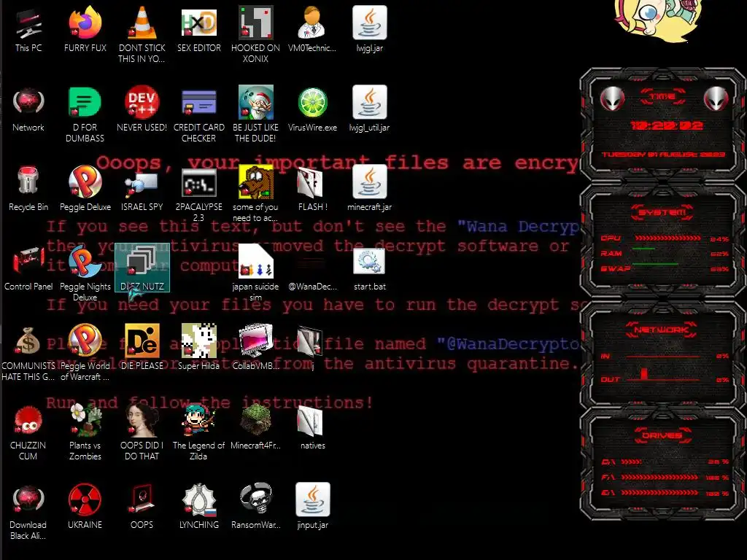Select the HOOKED ON XONIX icon
Viewport: 747px width, 560px height.
coord(256,34)
